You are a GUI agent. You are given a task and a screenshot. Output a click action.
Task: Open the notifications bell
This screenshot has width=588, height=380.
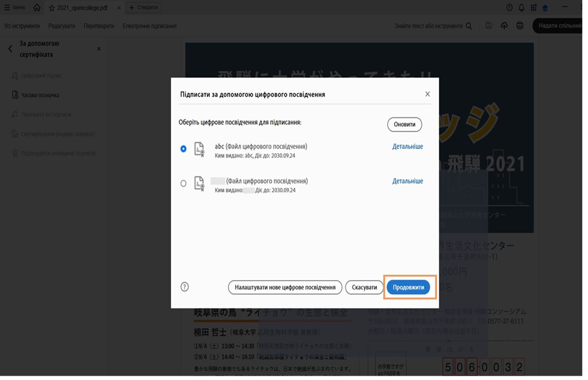pos(521,7)
